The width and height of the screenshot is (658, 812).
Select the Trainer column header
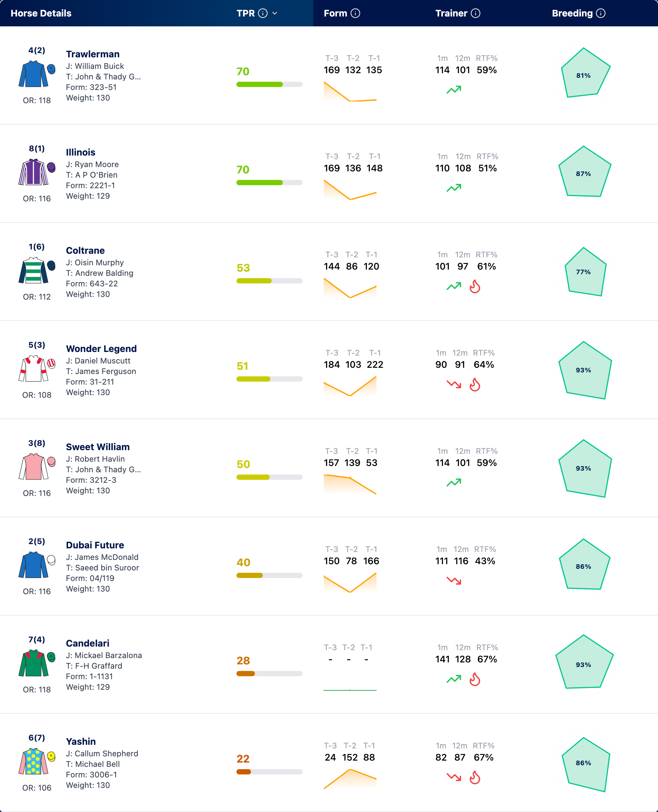pyautogui.click(x=451, y=13)
